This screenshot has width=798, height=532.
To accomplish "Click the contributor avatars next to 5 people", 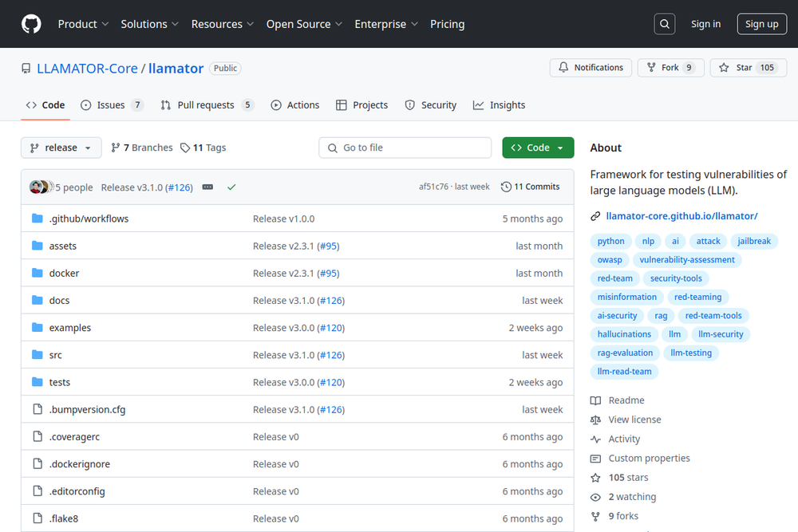I will pyautogui.click(x=41, y=187).
